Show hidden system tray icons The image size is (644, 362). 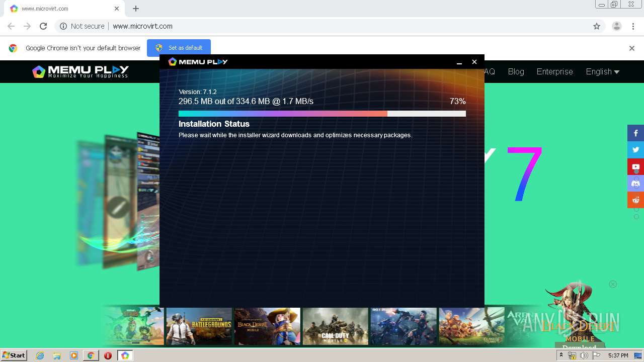coord(561,355)
